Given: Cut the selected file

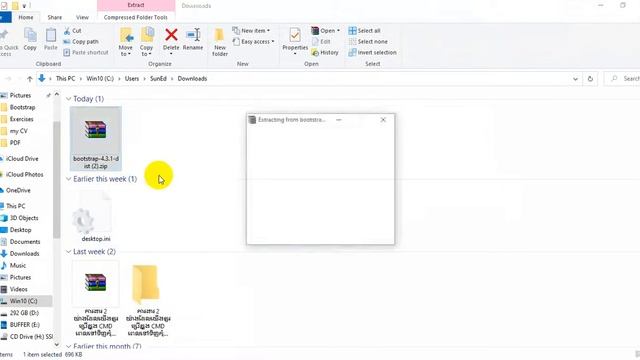Looking at the screenshot, I should click(73, 31).
